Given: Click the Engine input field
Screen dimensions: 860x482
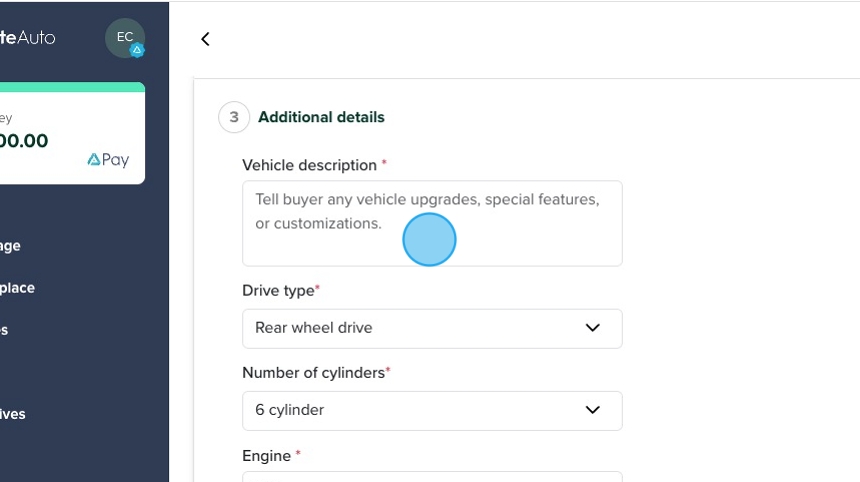Looking at the screenshot, I should 432,476.
